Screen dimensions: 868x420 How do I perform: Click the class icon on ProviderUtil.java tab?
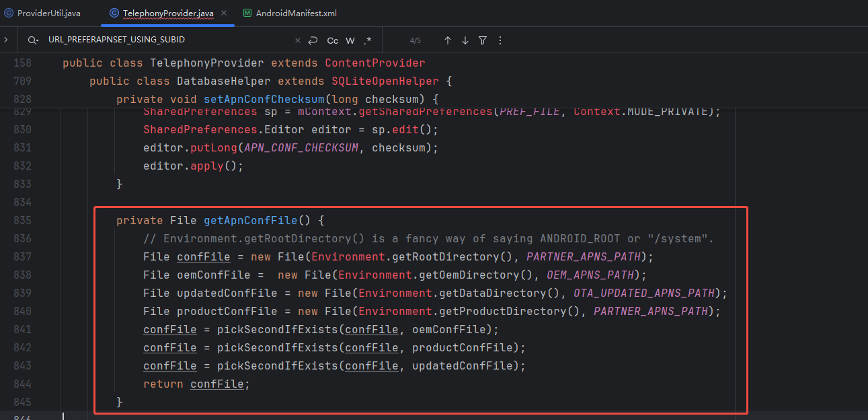(8, 12)
